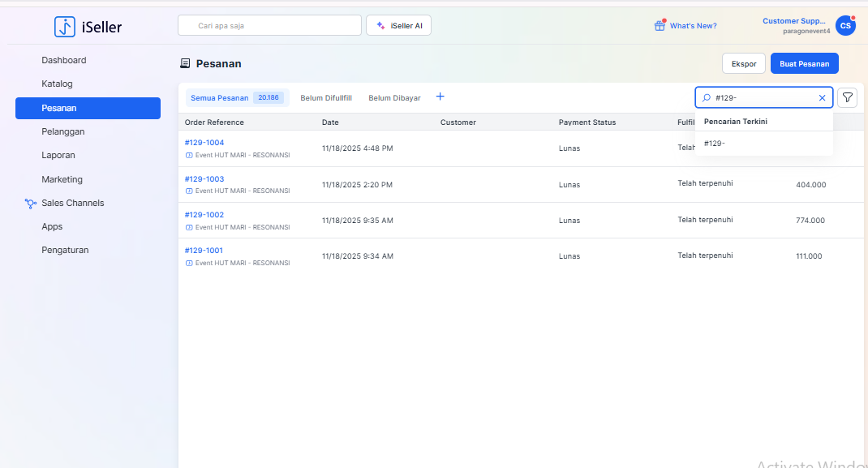Click the Sales Channels network icon
Screen dimensions: 868x468
(x=31, y=204)
